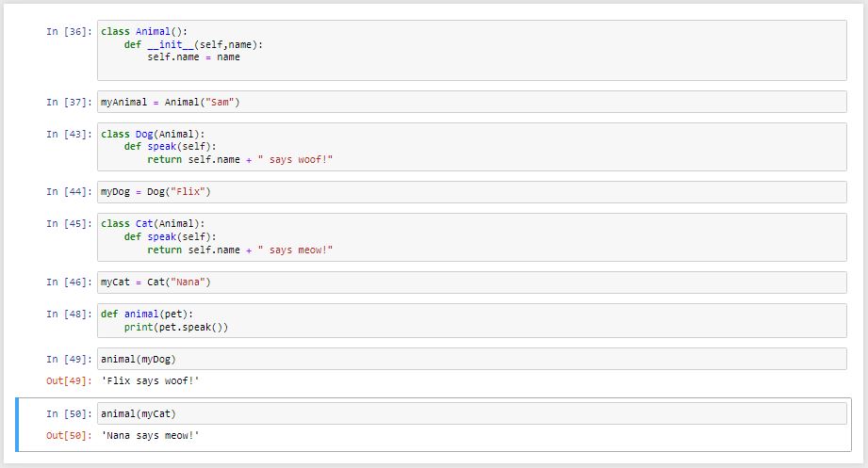Select the In [46] cell prompt
868x468 pixels.
pos(69,282)
